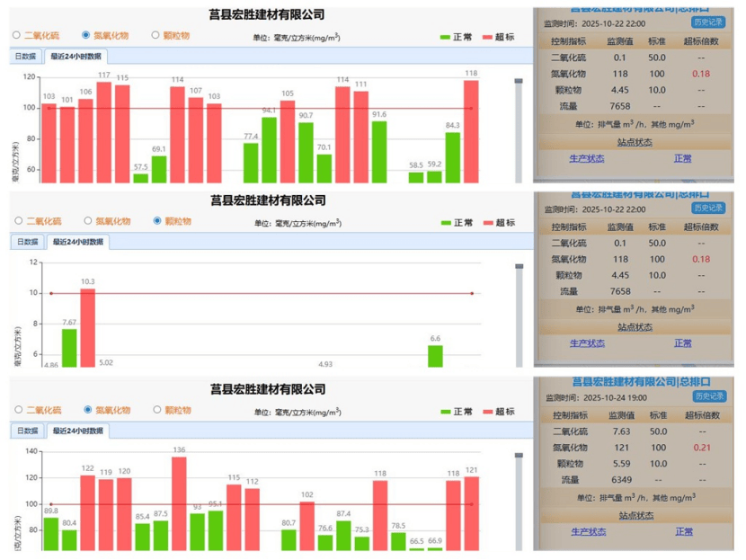746x560 pixels.
Task: Switch to 日数据 tab in top chart
Action: tap(27, 57)
